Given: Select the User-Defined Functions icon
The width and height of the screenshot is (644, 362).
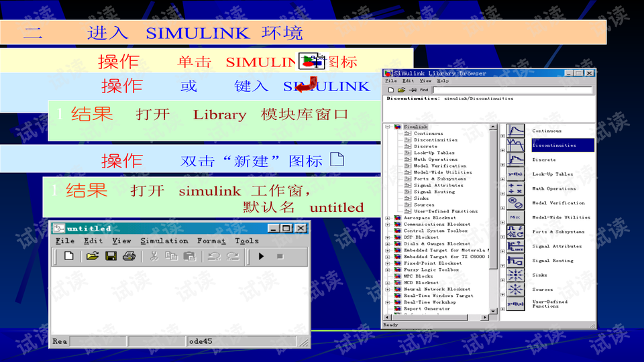Looking at the screenshot, I should (x=515, y=304).
